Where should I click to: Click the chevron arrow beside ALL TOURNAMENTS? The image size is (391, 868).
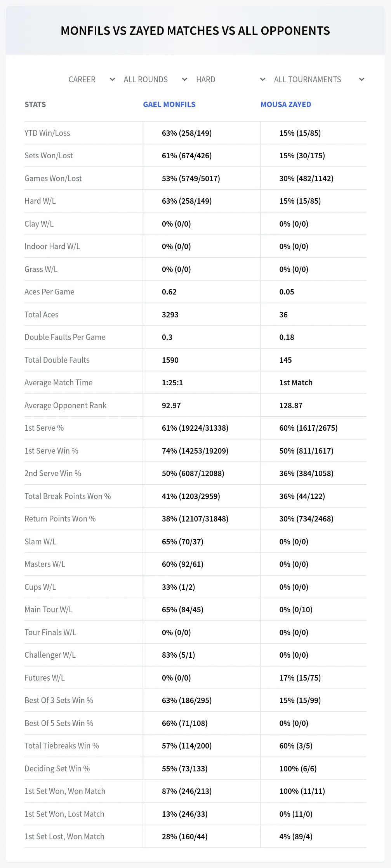click(362, 80)
